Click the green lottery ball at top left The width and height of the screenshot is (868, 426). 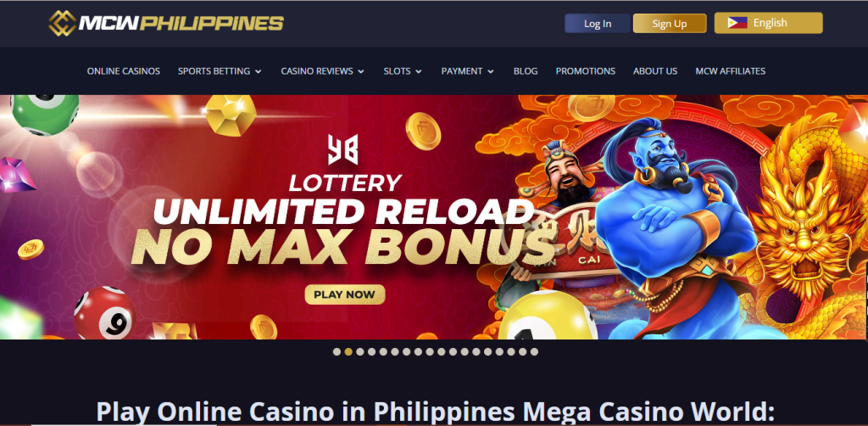[x=46, y=113]
